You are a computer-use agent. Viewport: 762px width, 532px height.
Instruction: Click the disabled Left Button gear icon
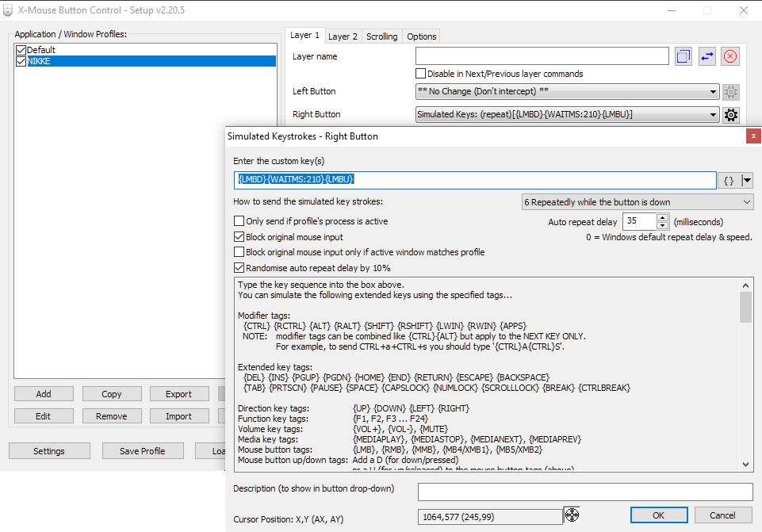coord(730,91)
